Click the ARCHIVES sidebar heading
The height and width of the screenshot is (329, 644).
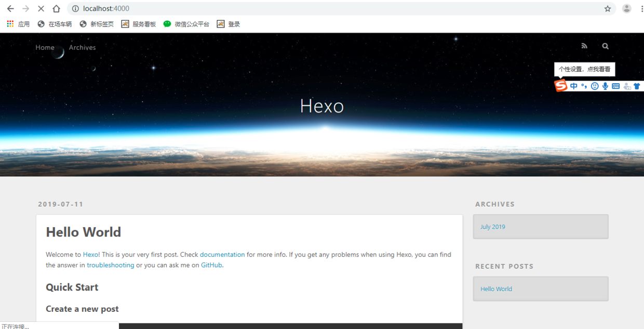point(495,204)
